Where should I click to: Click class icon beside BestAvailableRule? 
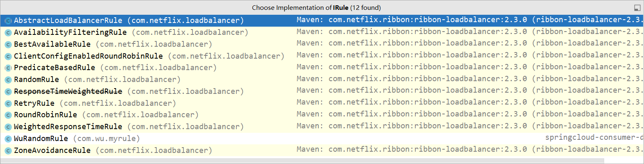coord(8,44)
